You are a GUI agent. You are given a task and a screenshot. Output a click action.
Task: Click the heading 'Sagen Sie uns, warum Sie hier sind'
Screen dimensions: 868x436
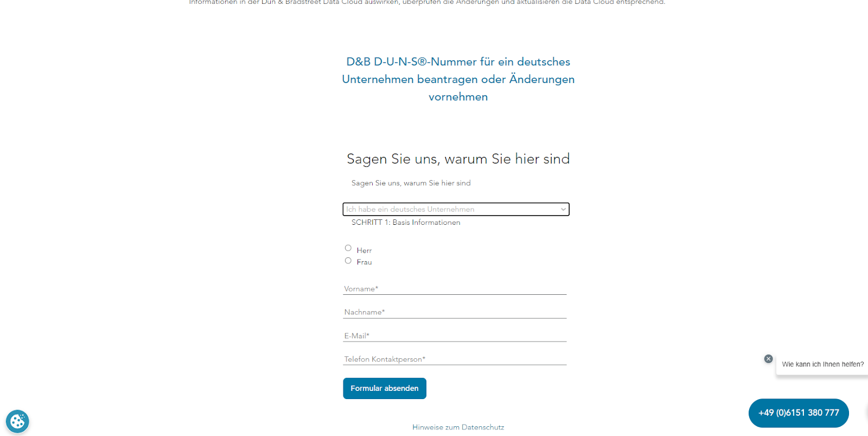(x=458, y=159)
